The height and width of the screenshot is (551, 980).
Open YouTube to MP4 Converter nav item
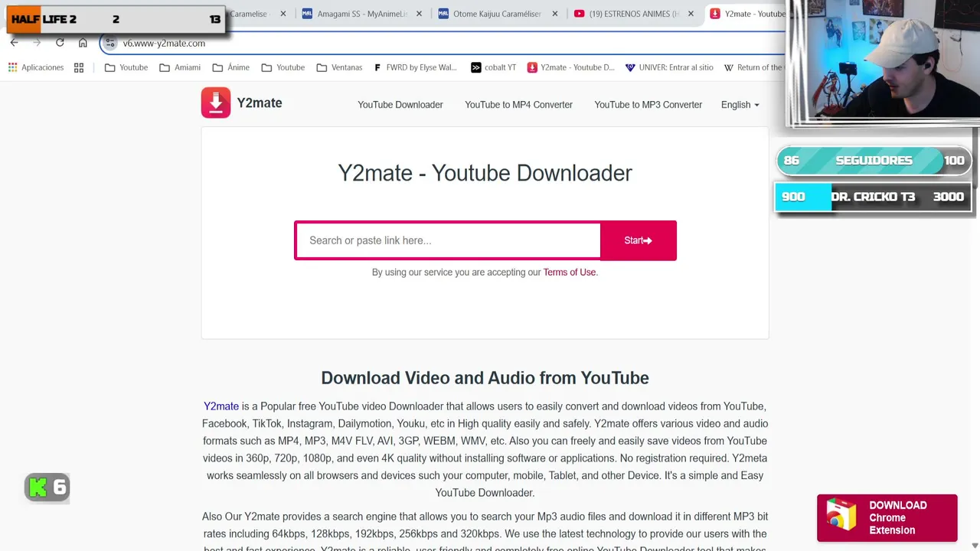tap(518, 105)
